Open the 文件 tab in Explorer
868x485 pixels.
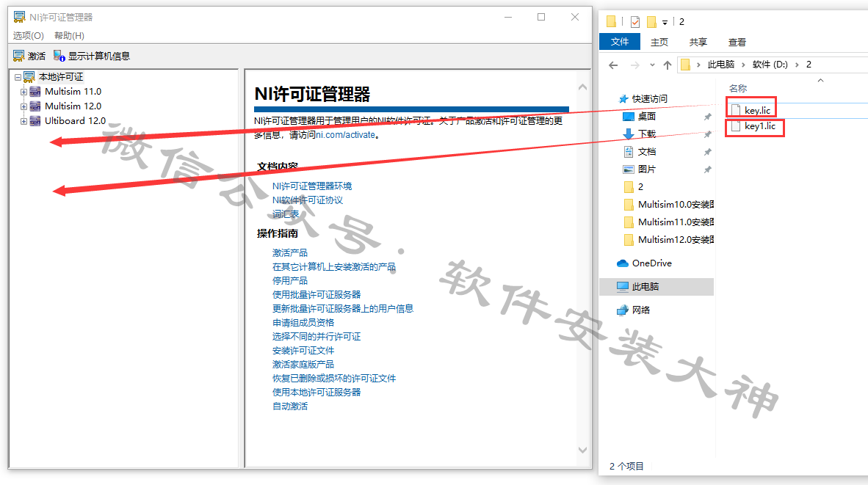point(620,42)
